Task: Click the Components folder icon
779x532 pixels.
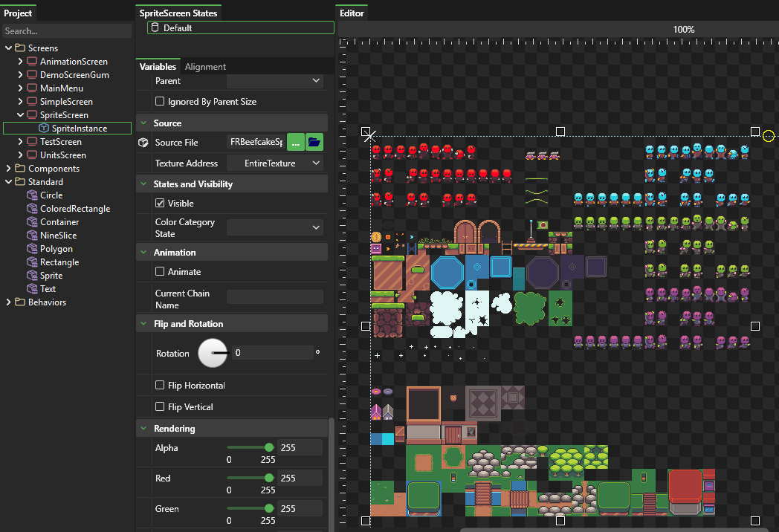Action: [20, 169]
